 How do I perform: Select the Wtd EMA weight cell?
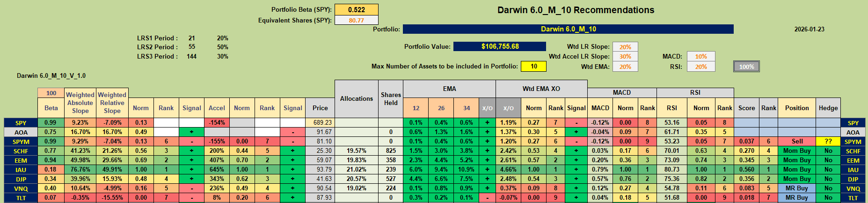tap(625, 67)
